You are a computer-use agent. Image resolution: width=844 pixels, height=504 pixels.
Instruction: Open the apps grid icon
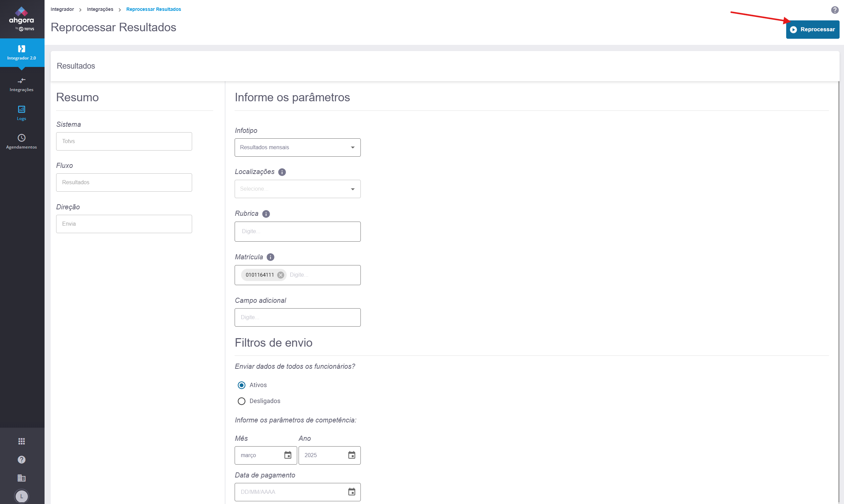[x=21, y=441]
